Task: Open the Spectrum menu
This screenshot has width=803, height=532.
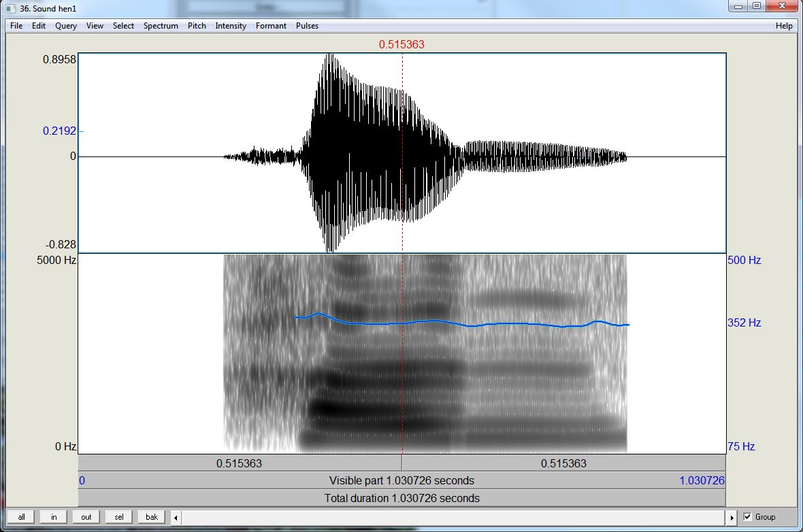Action: tap(161, 26)
